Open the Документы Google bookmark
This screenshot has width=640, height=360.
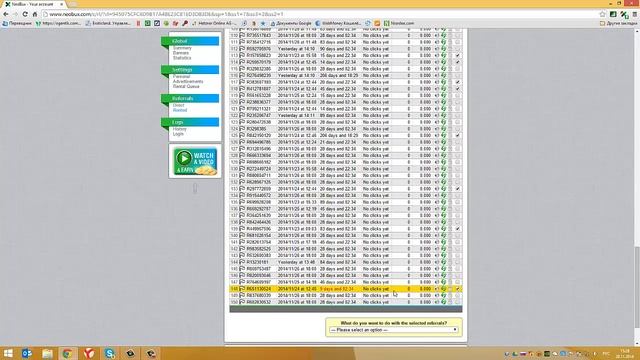(291, 23)
